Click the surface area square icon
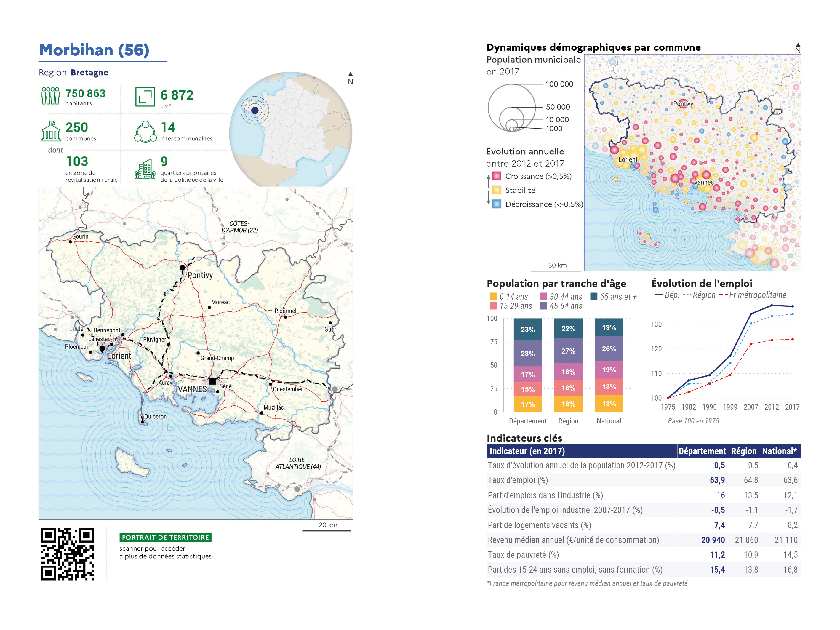Screen dimensions: 840x630 click(145, 96)
